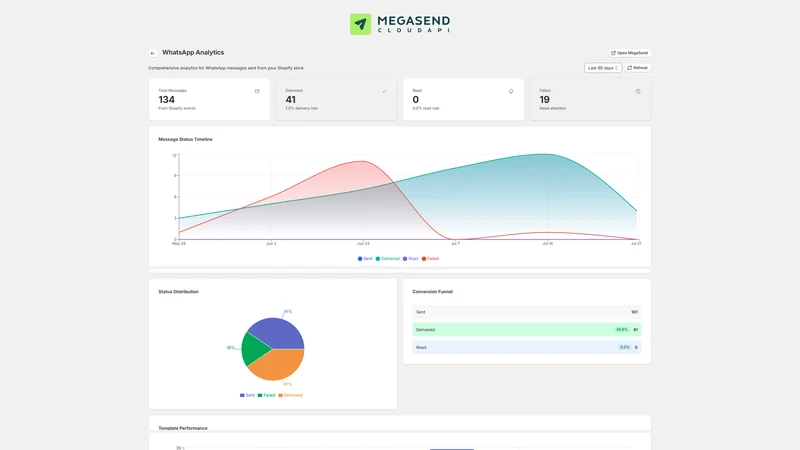Image resolution: width=800 pixels, height=450 pixels.
Task: Toggle the Failed series in timeline legend
Action: pyautogui.click(x=430, y=259)
